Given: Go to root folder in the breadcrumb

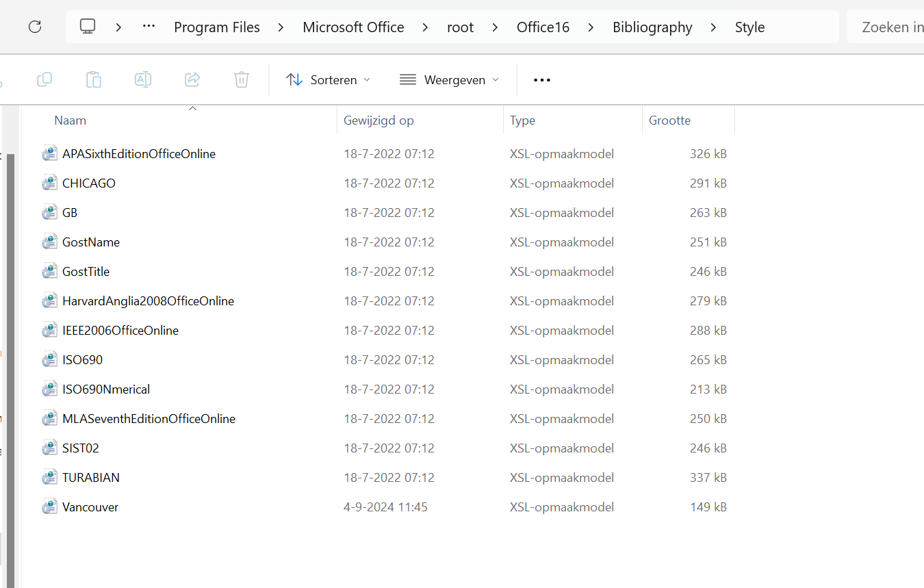Looking at the screenshot, I should [461, 27].
